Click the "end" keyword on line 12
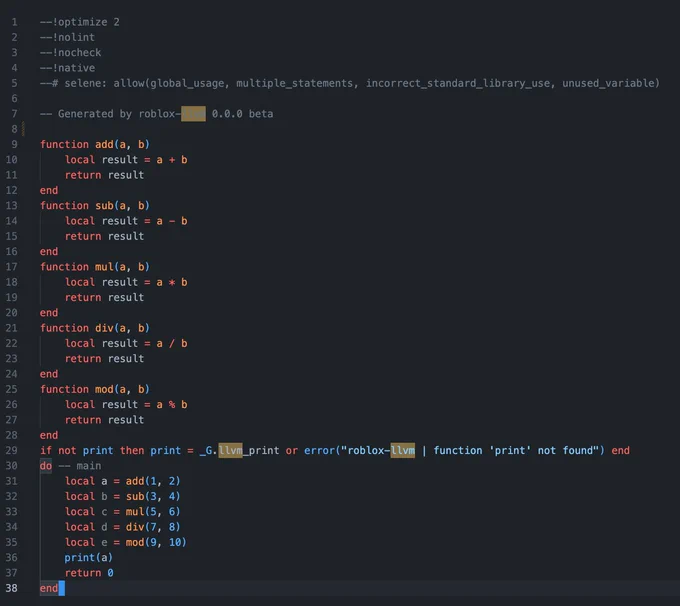This screenshot has height=606, width=680. [x=49, y=190]
